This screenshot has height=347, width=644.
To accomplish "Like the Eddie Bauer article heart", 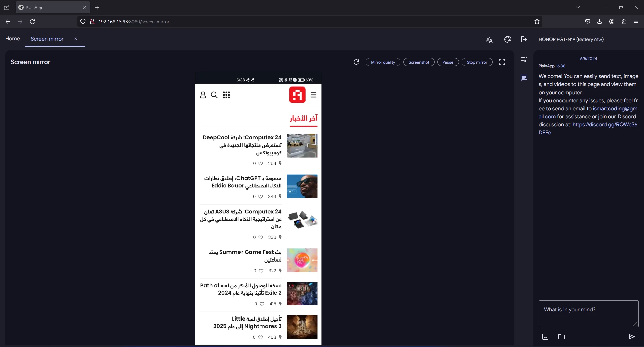I will [261, 197].
